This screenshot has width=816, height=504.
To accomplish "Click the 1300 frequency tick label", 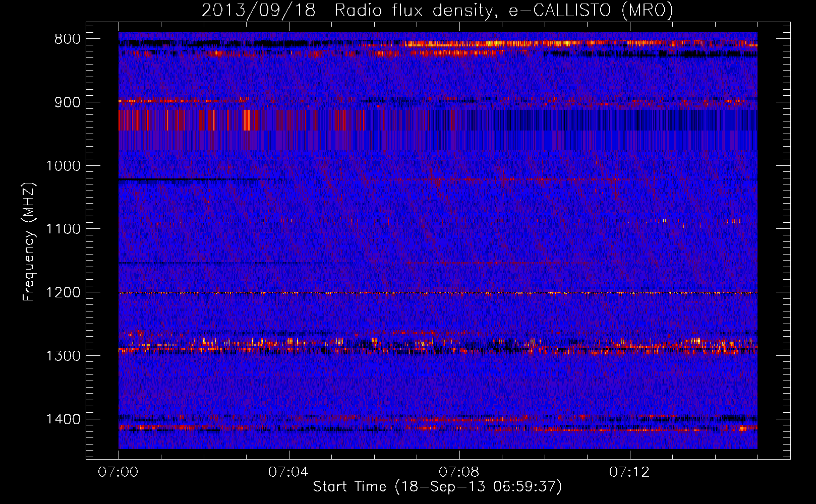I will coord(63,356).
